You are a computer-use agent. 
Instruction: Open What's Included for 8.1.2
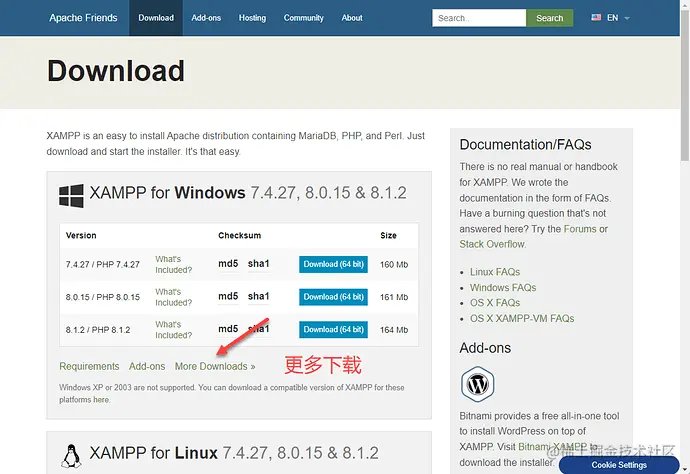click(174, 330)
